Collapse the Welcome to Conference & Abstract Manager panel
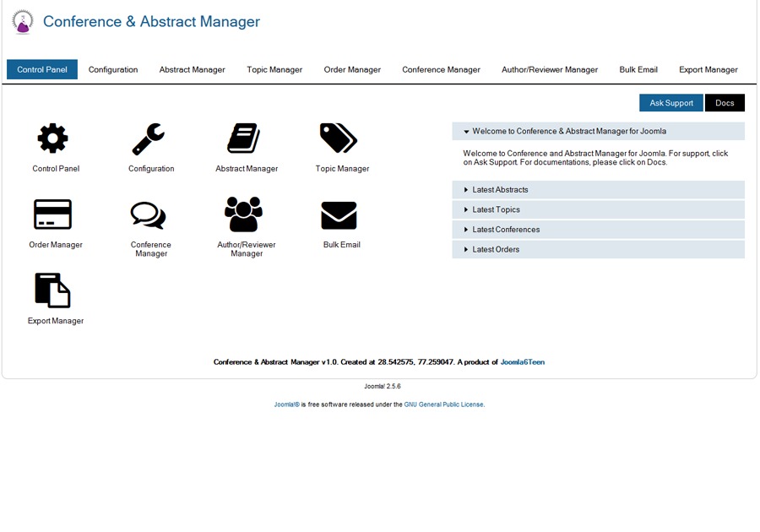Viewport: 760px width, 532px height. coord(598,131)
